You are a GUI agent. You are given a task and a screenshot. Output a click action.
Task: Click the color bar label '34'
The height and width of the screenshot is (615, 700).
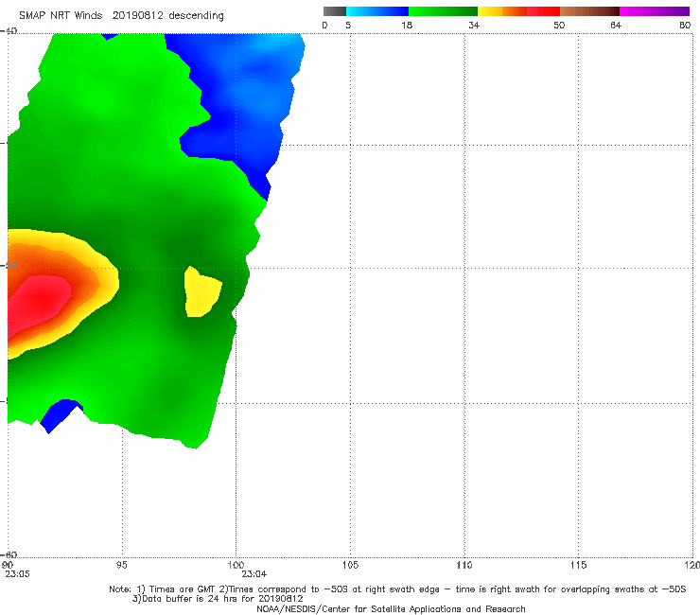[474, 25]
